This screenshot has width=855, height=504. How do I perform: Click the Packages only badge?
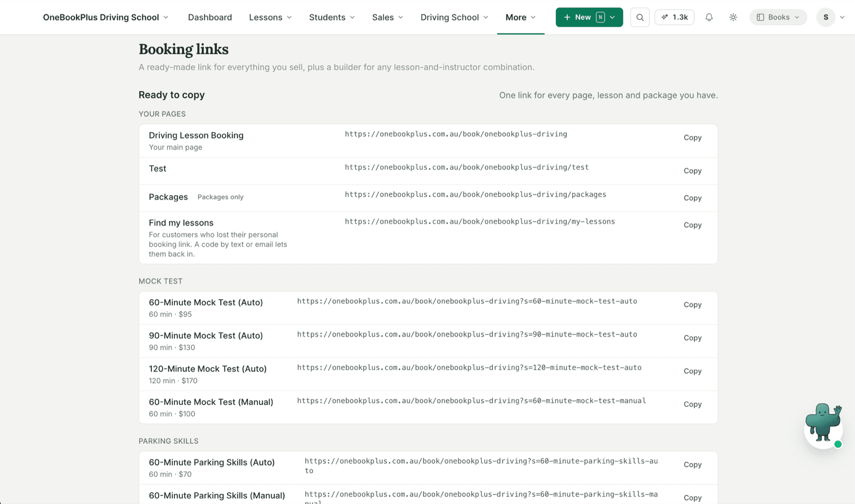[220, 197]
